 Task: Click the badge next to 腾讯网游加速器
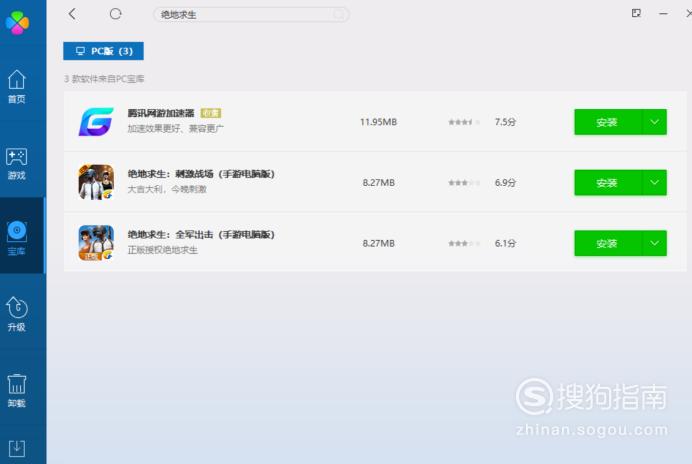(x=211, y=113)
